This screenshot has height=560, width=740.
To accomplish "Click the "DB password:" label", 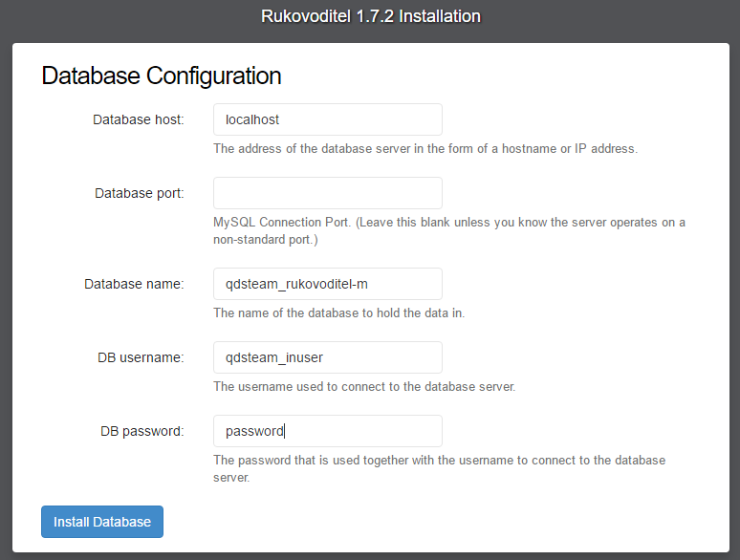I will click(142, 431).
